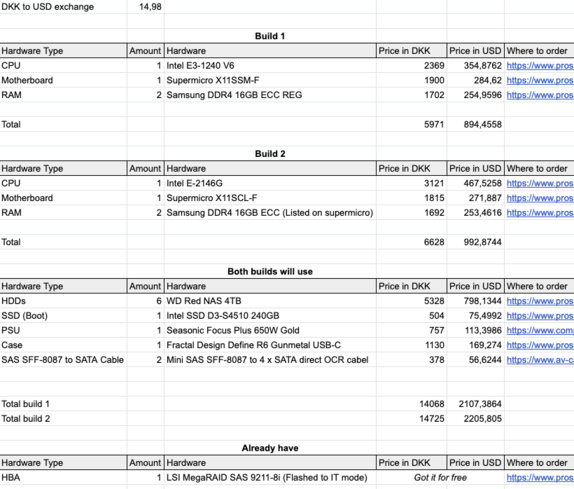Select the 'Build 2' heading cell
574x489 pixels.
point(270,154)
